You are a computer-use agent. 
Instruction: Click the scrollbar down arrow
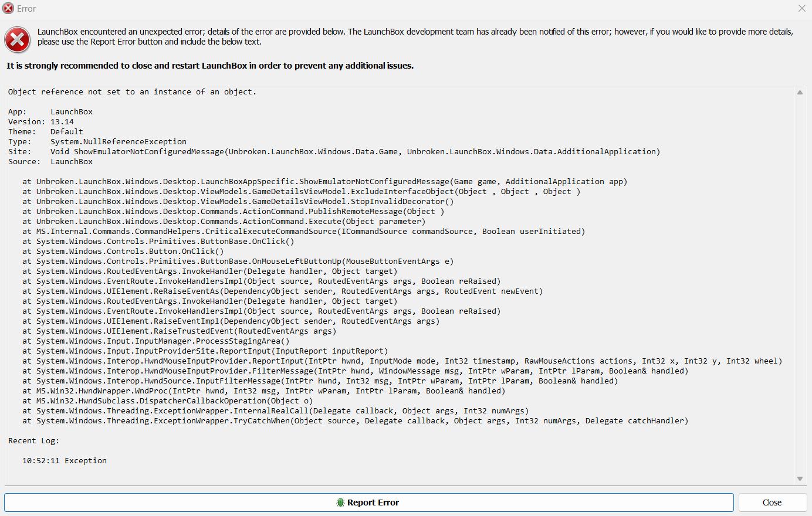pyautogui.click(x=800, y=478)
